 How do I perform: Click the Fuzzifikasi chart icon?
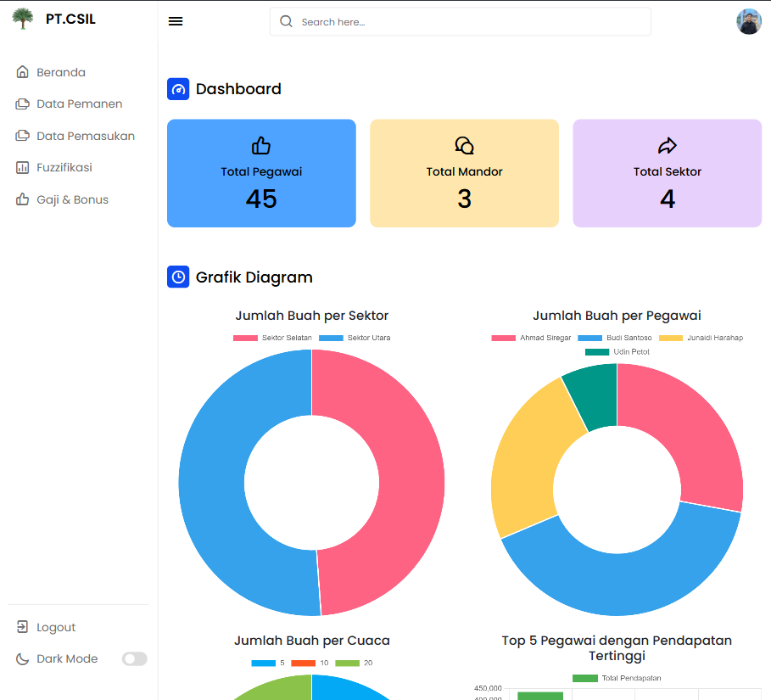22,168
